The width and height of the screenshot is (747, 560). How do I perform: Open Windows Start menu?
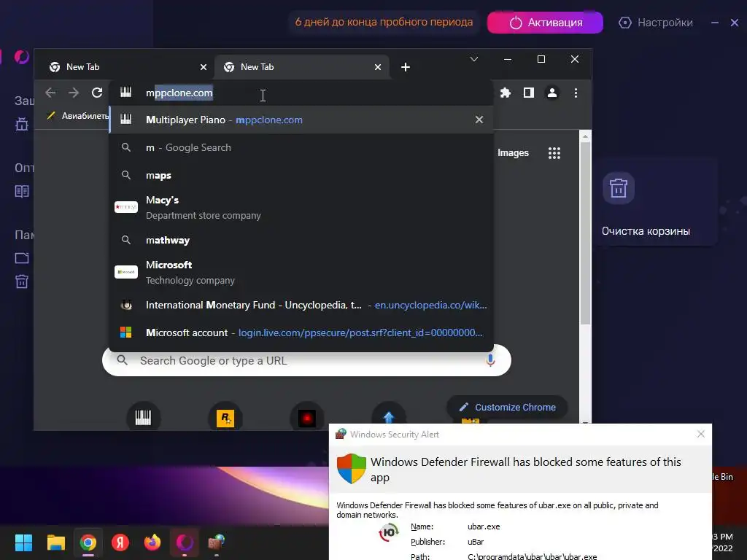tap(23, 542)
